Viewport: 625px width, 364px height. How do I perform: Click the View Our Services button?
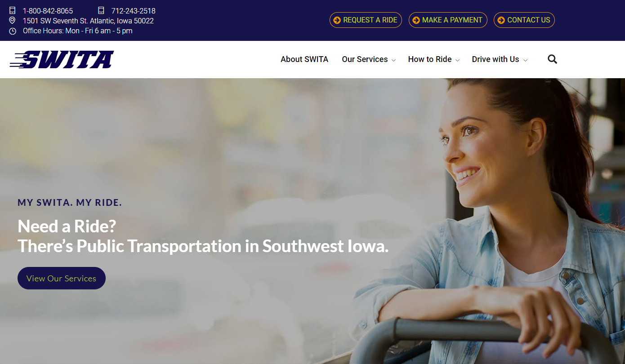coord(62,278)
